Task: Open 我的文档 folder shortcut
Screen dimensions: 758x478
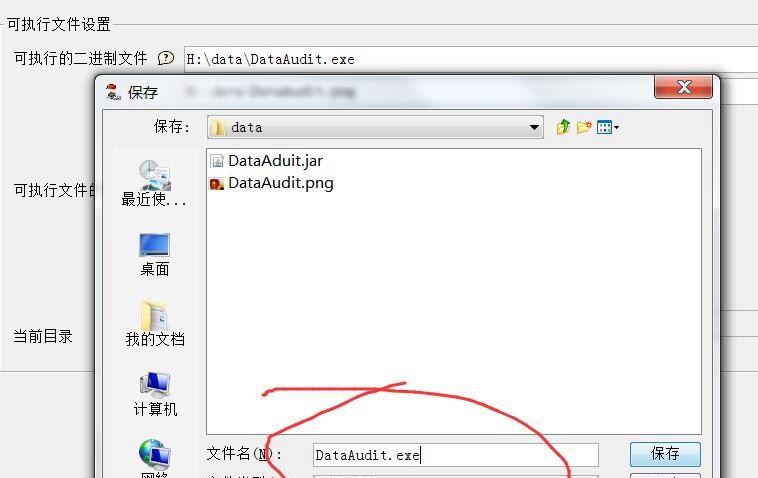Action: (155, 324)
